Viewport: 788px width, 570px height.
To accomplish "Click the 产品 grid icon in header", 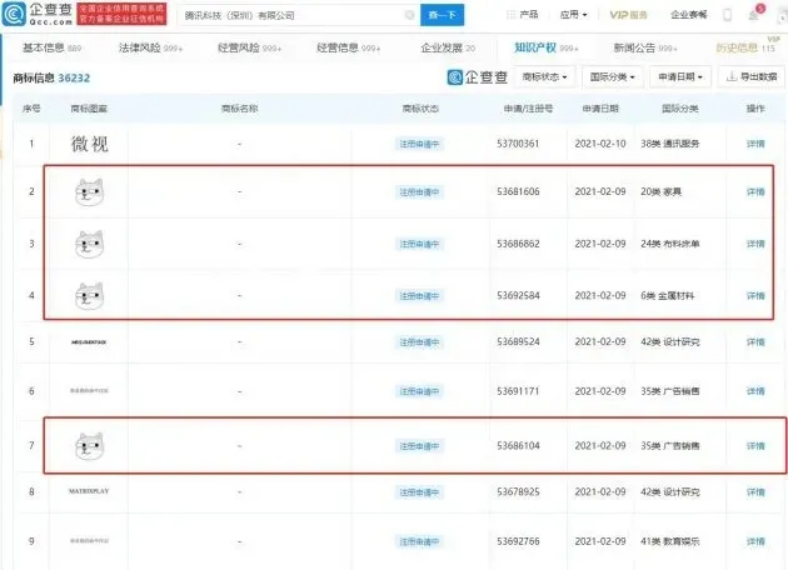I will tap(511, 15).
